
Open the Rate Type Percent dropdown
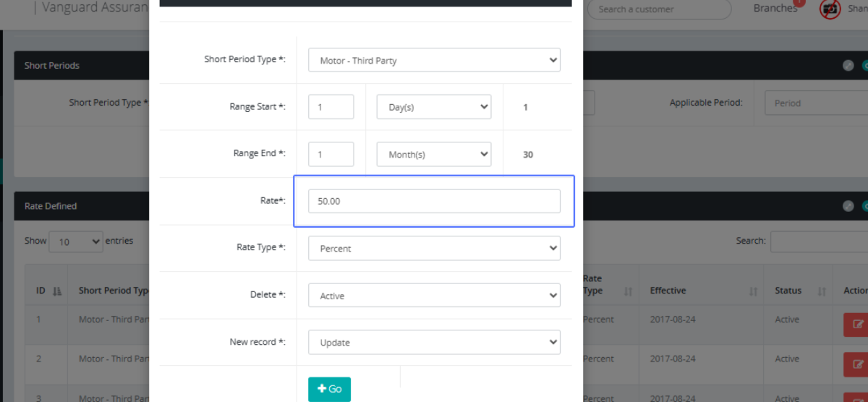coord(434,248)
